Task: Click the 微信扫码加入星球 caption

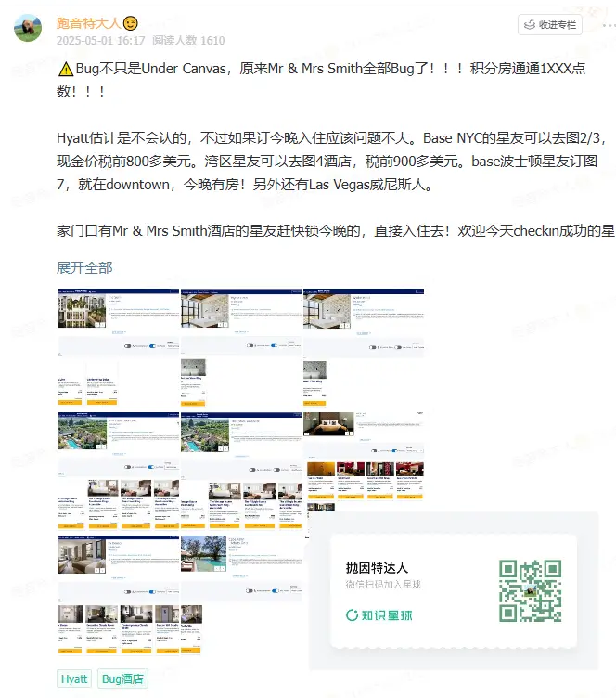Action: click(x=383, y=585)
